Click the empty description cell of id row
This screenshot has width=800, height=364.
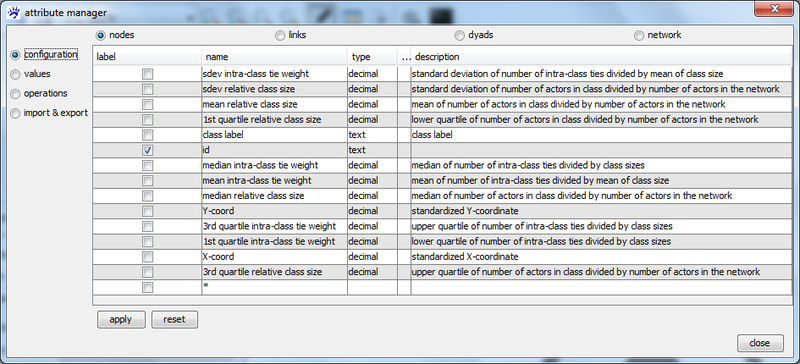tap(602, 150)
